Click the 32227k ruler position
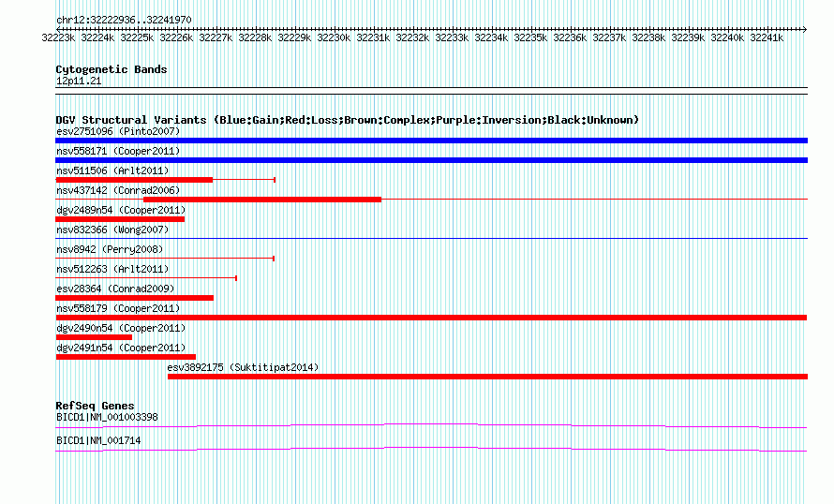Image resolution: width=834 pixels, height=504 pixels. 216,37
